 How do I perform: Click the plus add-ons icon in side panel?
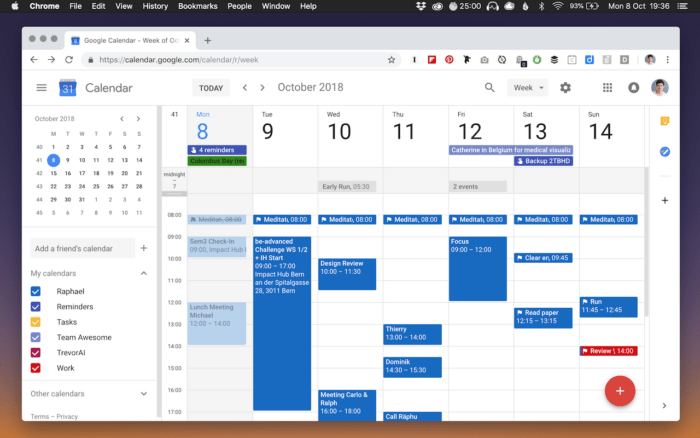click(x=665, y=200)
